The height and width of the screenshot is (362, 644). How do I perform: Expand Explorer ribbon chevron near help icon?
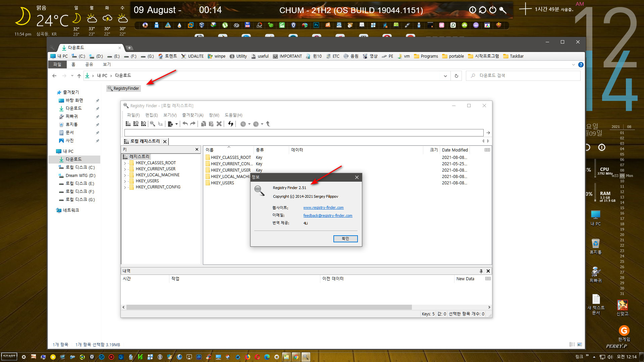point(573,65)
